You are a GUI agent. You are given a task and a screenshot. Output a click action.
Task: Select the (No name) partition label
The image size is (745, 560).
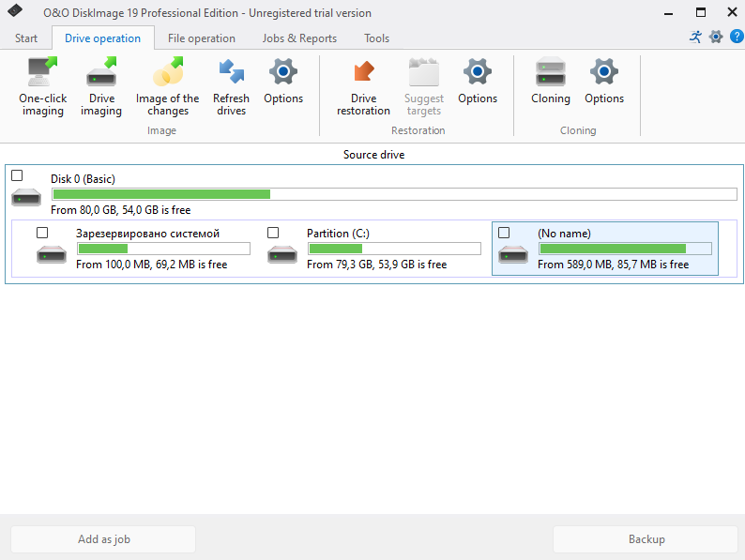565,234
